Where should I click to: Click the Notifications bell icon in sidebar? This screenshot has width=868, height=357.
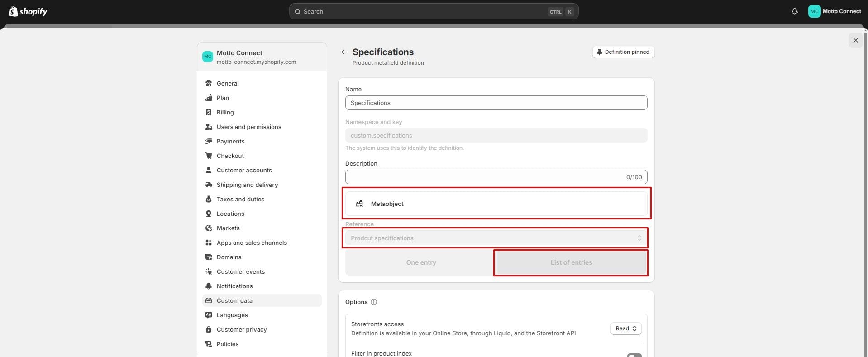coord(209,286)
